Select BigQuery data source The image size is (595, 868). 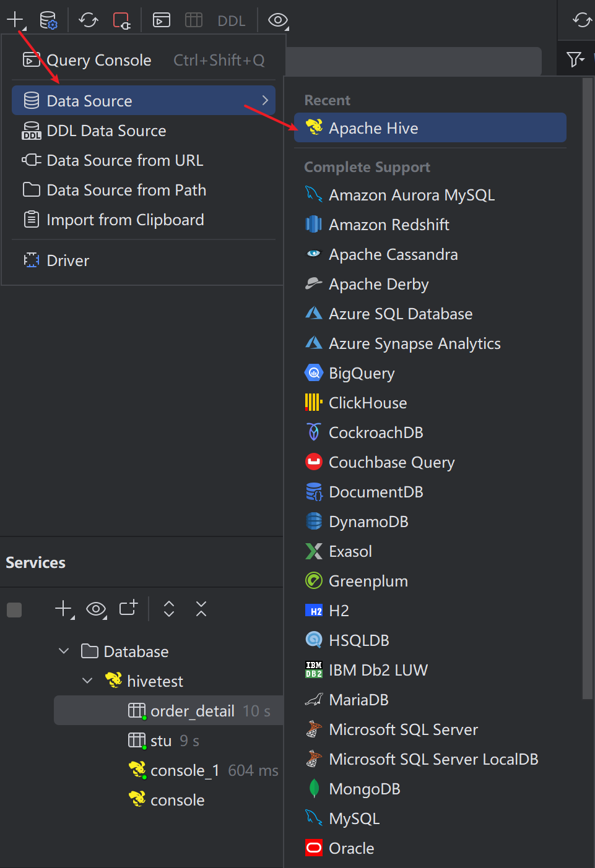pos(430,373)
